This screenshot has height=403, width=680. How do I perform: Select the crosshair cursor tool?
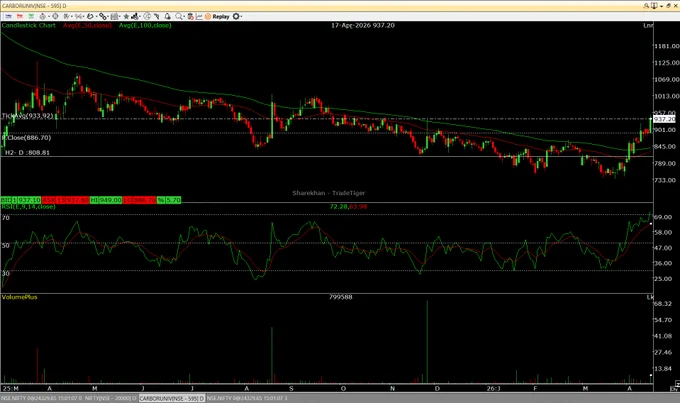point(42,16)
